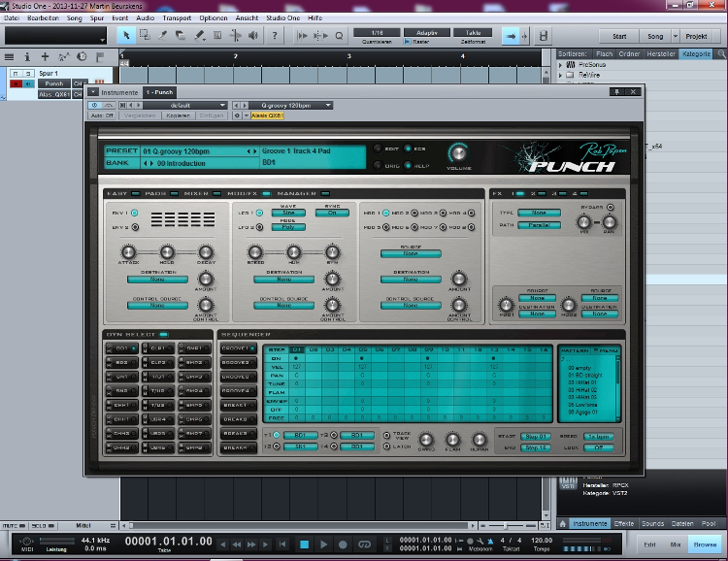Screen dimensions: 728x561
Task: Toggle Punch plugin power bypass button
Action: (x=95, y=106)
